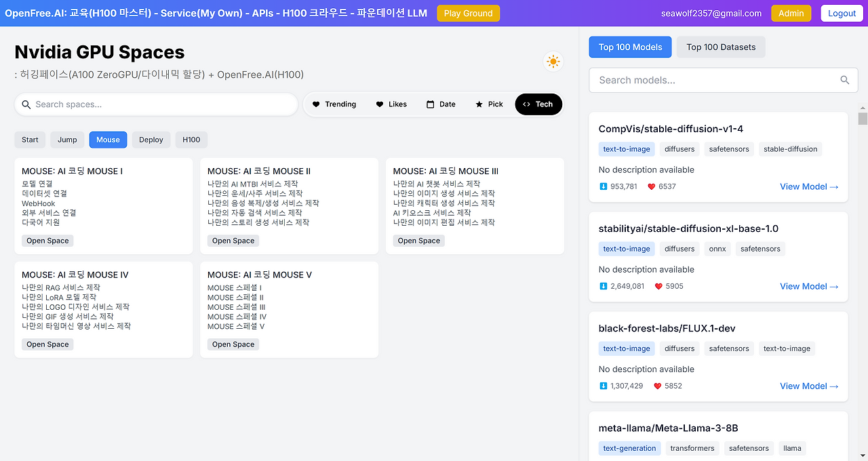The width and height of the screenshot is (868, 461).
Task: Select the Start category chip
Action: pyautogui.click(x=30, y=140)
